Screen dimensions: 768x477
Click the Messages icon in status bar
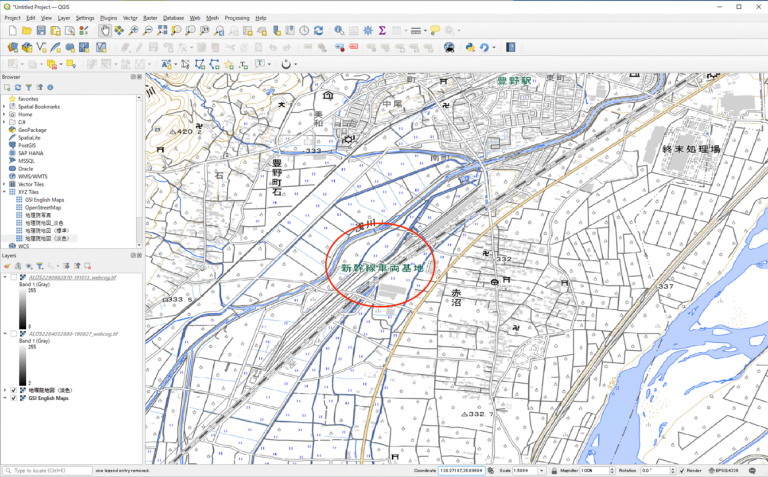tap(753, 471)
